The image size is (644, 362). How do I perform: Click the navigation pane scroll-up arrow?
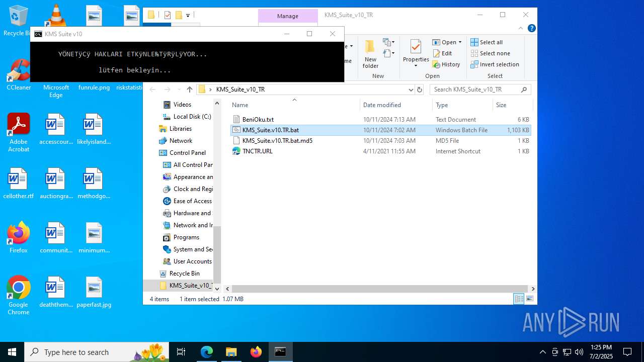coord(217,104)
